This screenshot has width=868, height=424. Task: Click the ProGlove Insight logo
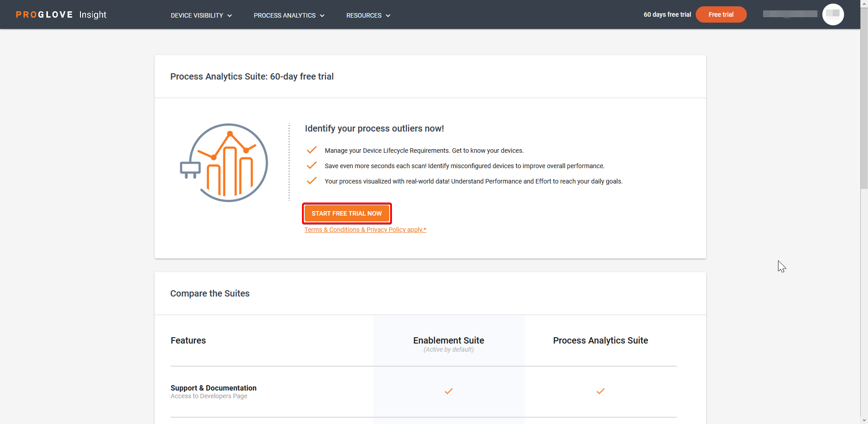[x=61, y=14]
